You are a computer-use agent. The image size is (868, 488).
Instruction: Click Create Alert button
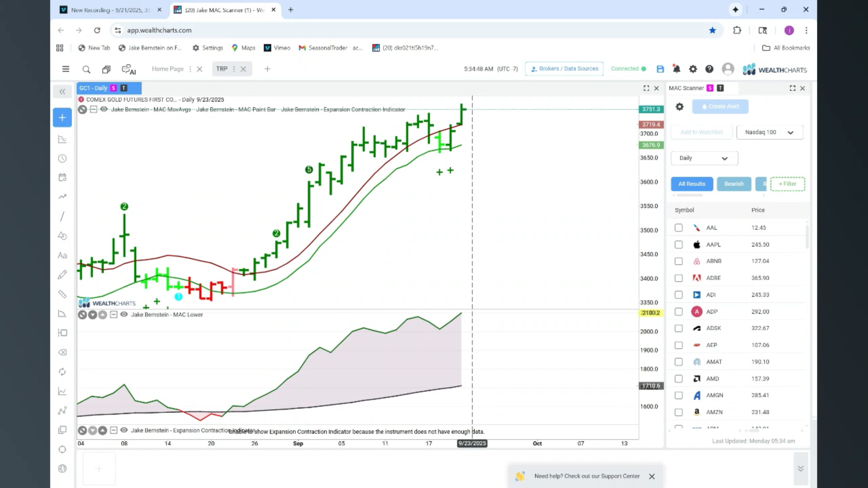720,107
